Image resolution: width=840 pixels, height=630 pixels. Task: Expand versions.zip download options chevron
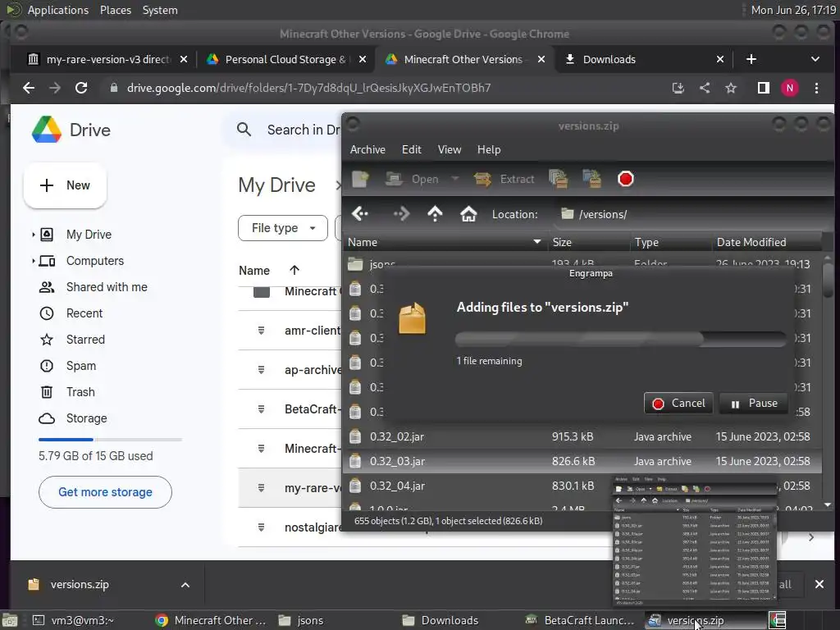click(x=185, y=584)
